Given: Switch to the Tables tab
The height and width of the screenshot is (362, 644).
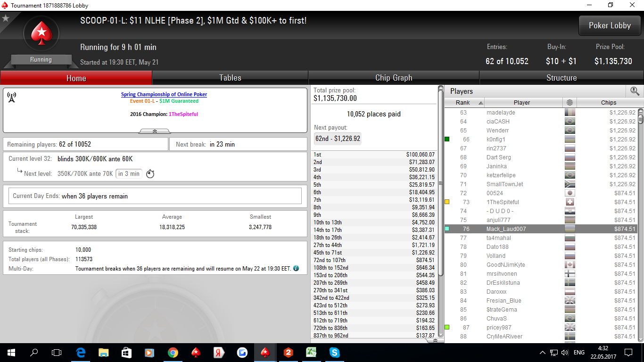Looking at the screenshot, I should click(230, 78).
